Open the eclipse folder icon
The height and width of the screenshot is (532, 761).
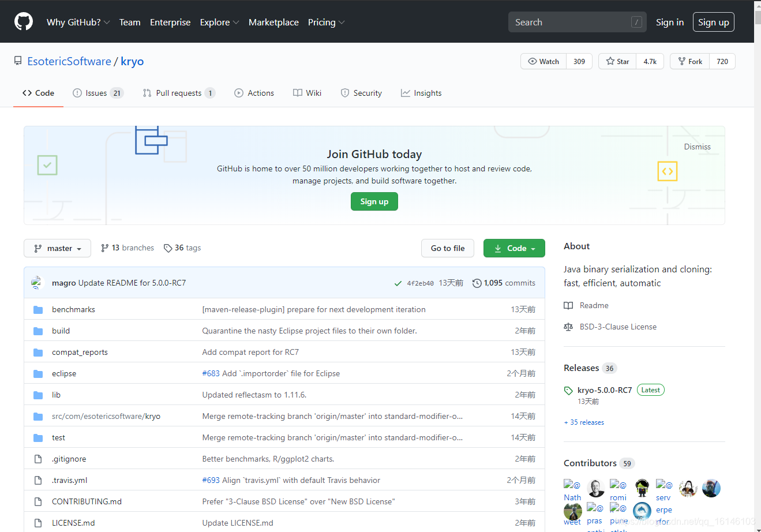(38, 374)
